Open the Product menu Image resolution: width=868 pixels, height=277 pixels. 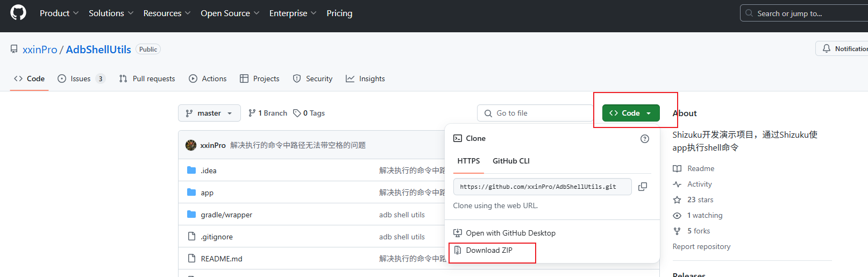click(x=59, y=13)
